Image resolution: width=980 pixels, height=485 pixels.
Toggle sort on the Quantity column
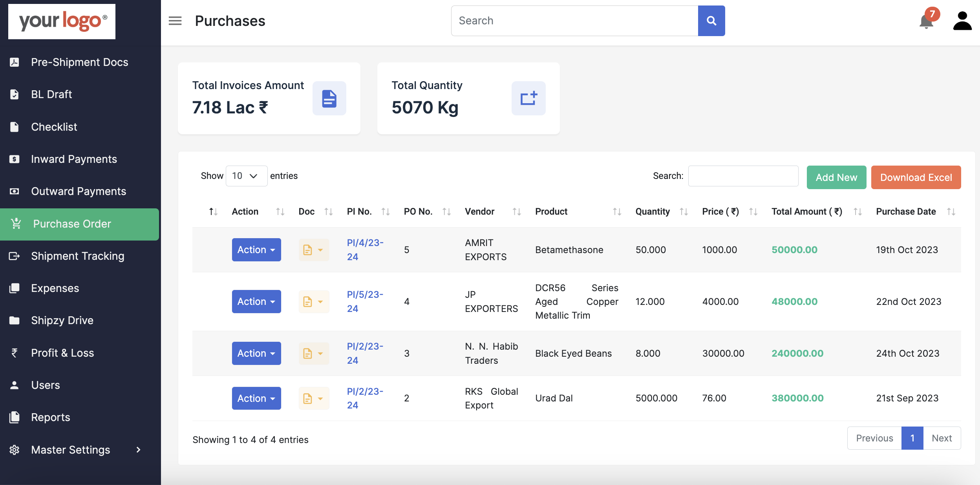684,211
